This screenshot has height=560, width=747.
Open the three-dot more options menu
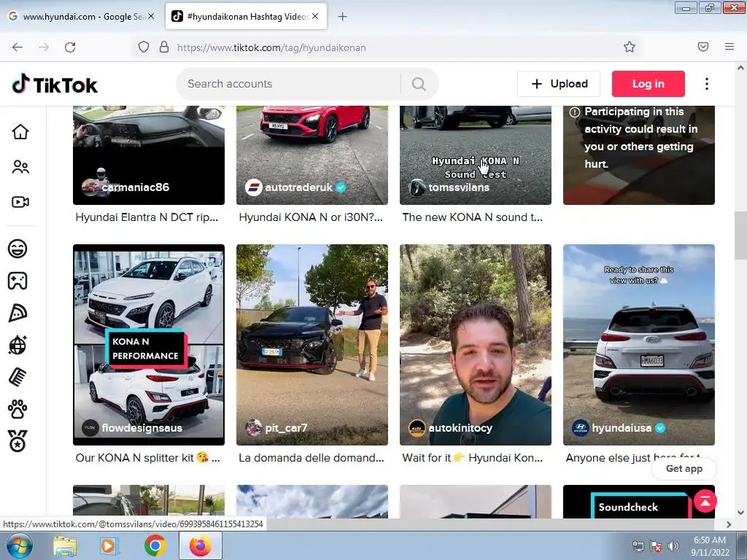[706, 84]
